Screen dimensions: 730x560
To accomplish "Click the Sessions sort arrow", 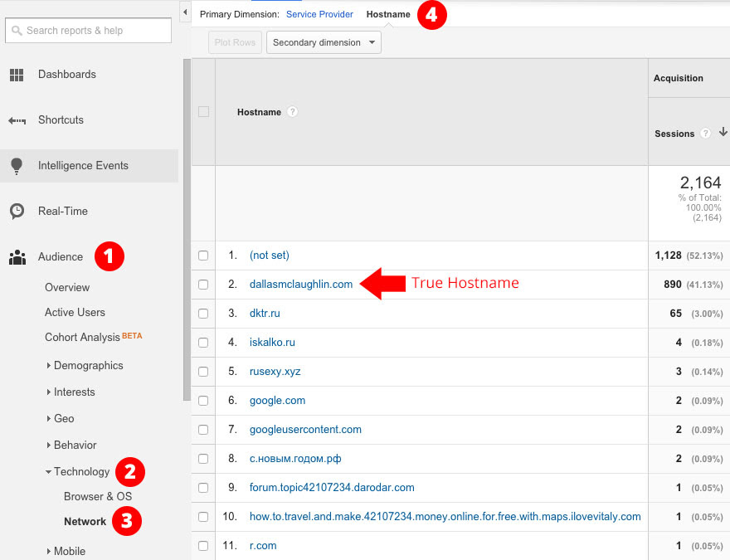I will pos(723,133).
